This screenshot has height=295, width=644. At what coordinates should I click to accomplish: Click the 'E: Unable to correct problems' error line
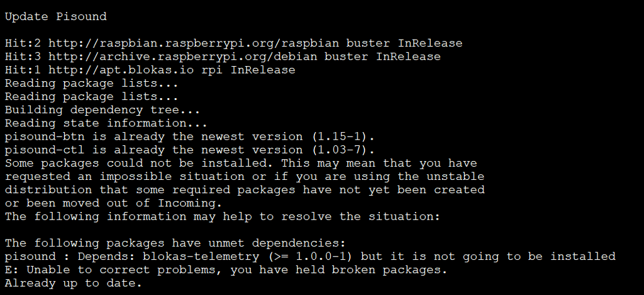pyautogui.click(x=226, y=270)
